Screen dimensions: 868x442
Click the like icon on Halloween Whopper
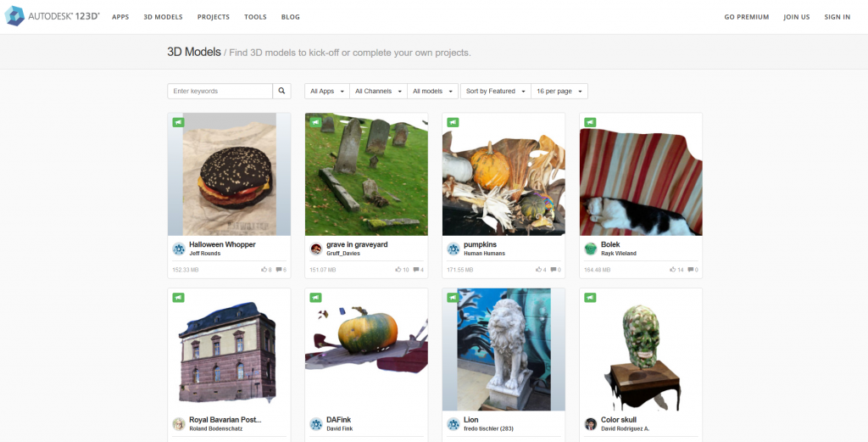(264, 270)
